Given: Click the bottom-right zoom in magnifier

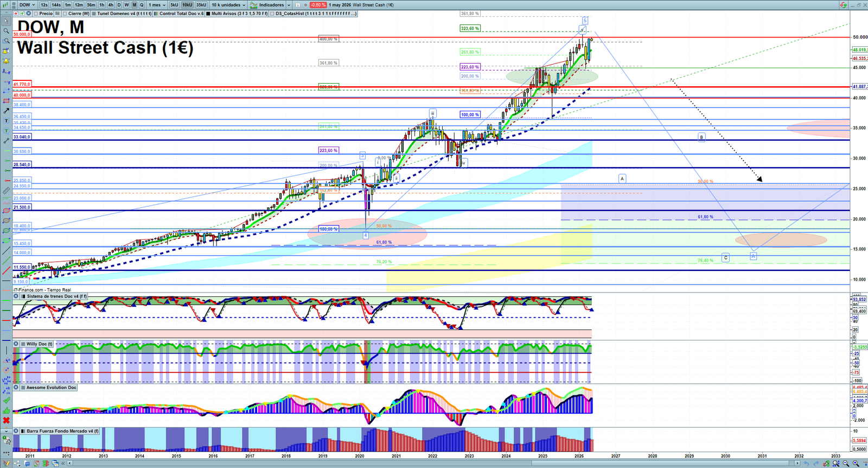Looking at the screenshot, I should click(x=856, y=463).
